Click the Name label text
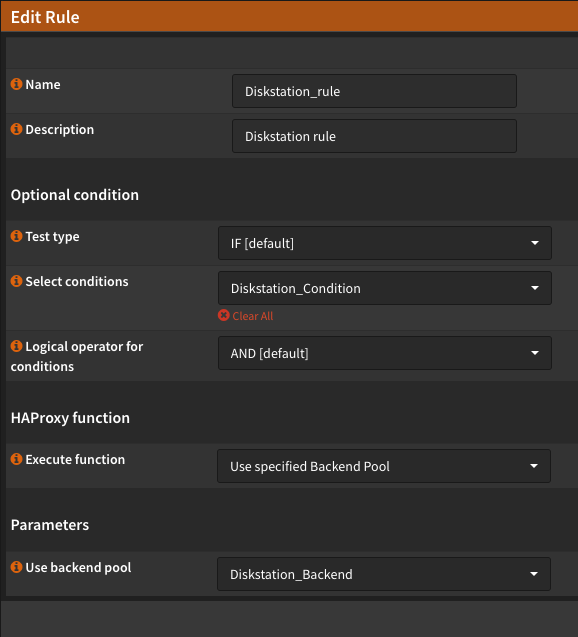The height and width of the screenshot is (637, 578). [43, 84]
